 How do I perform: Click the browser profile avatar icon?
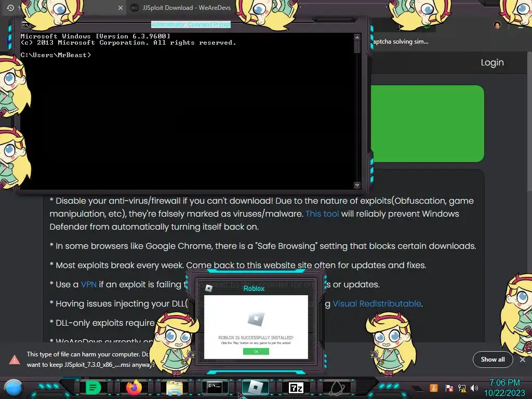coord(497,25)
